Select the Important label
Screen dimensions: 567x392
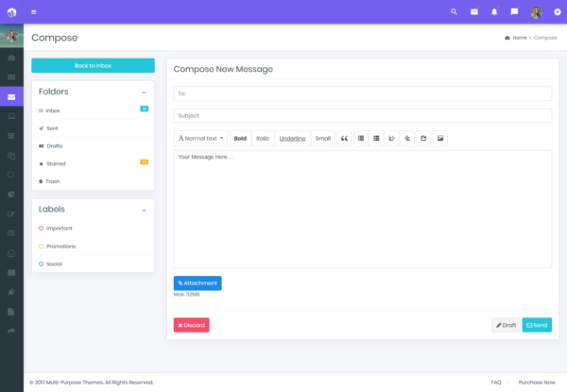pos(93,229)
